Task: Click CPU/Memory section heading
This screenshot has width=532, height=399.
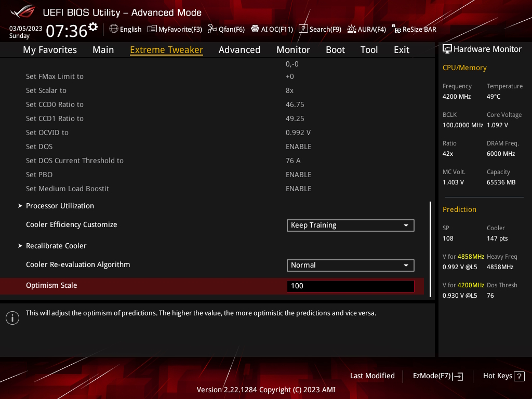Action: (464, 68)
